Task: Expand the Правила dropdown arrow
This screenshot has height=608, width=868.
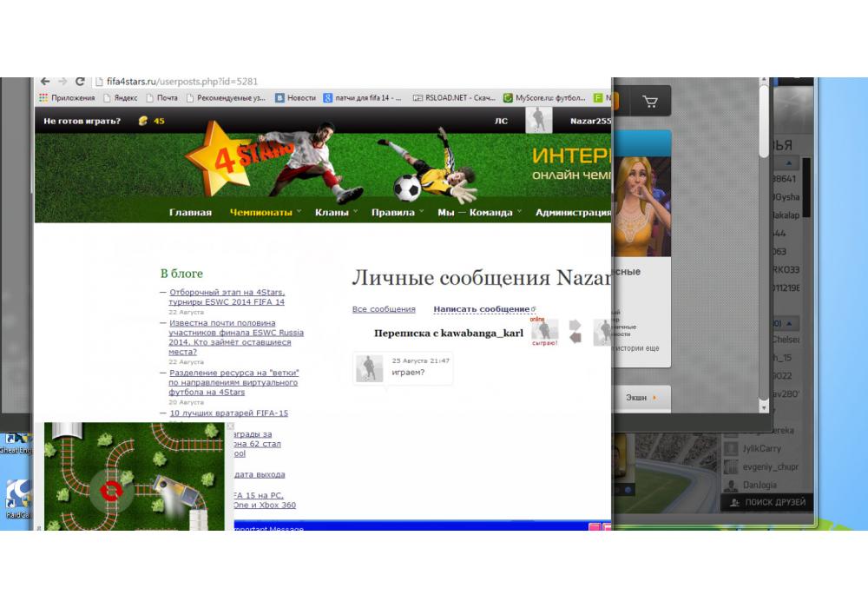Action: point(421,212)
